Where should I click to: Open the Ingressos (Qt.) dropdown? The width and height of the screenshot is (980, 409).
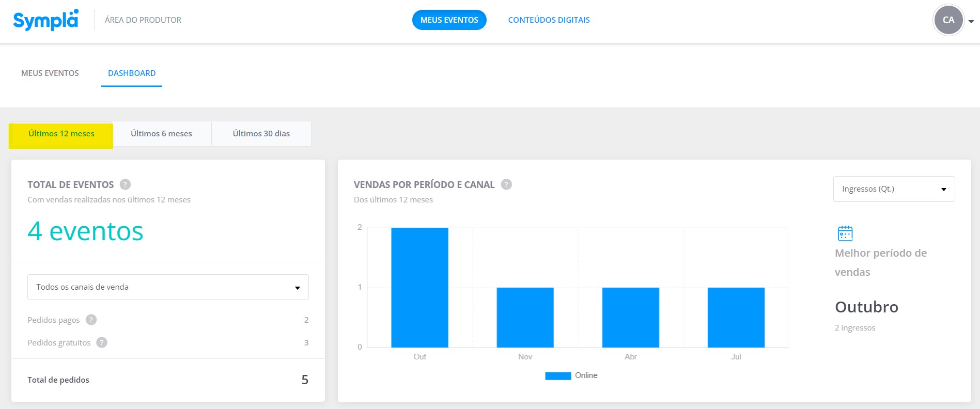(894, 189)
